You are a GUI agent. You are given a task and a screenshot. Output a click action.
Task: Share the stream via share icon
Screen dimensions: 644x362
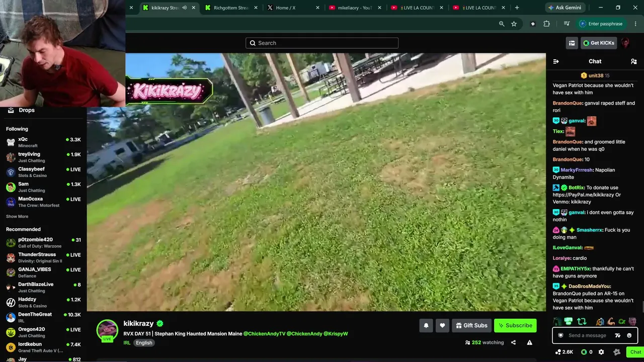(x=513, y=342)
